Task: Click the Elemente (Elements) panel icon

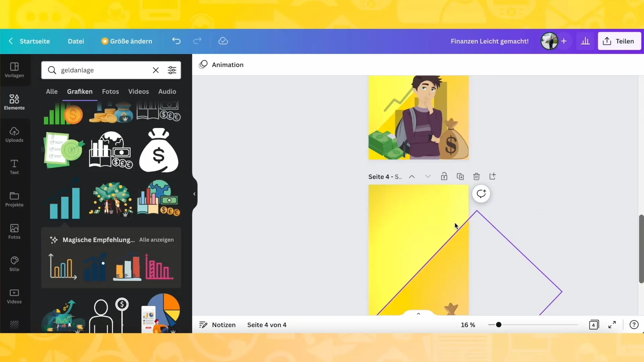Action: point(14,102)
